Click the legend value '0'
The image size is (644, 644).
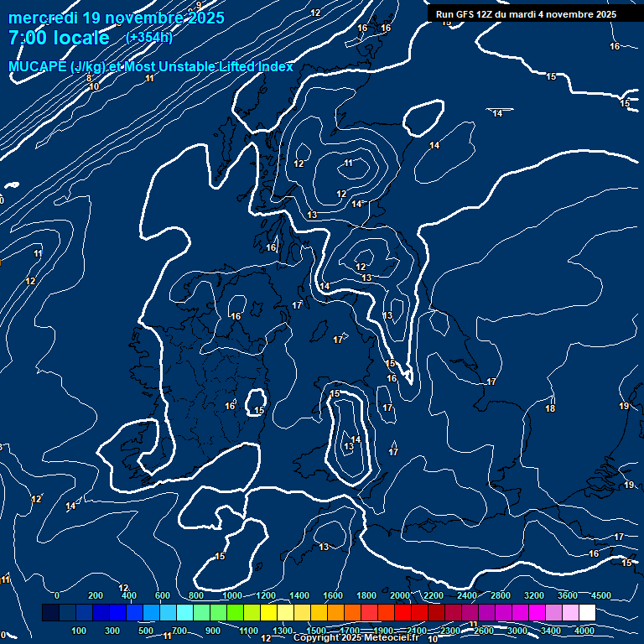57,595
